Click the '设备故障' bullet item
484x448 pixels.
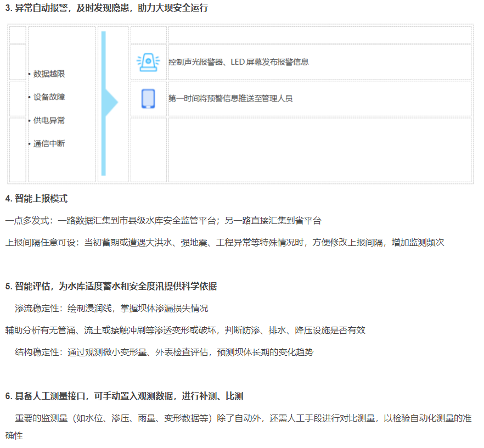49,97
